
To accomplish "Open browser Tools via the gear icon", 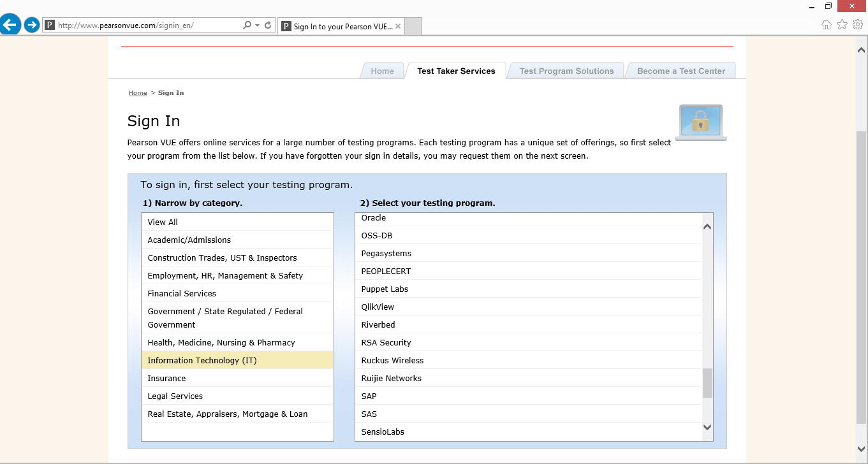I will point(857,24).
